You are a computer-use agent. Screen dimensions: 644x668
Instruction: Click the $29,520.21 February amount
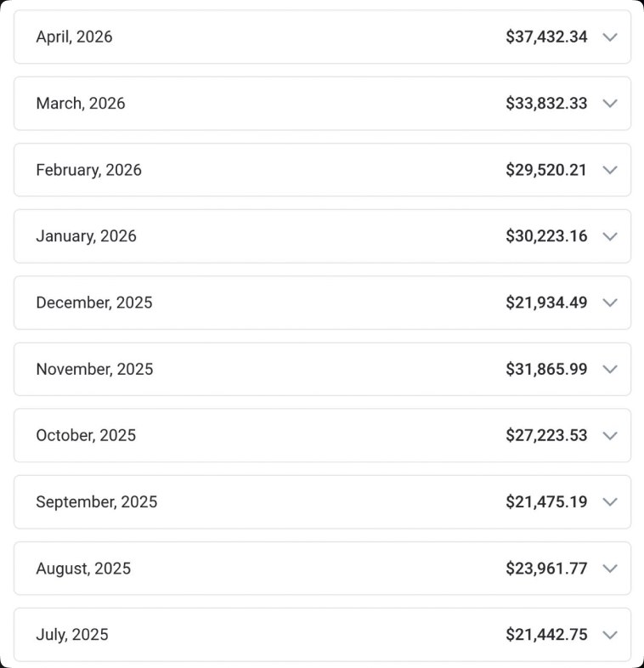coord(546,170)
